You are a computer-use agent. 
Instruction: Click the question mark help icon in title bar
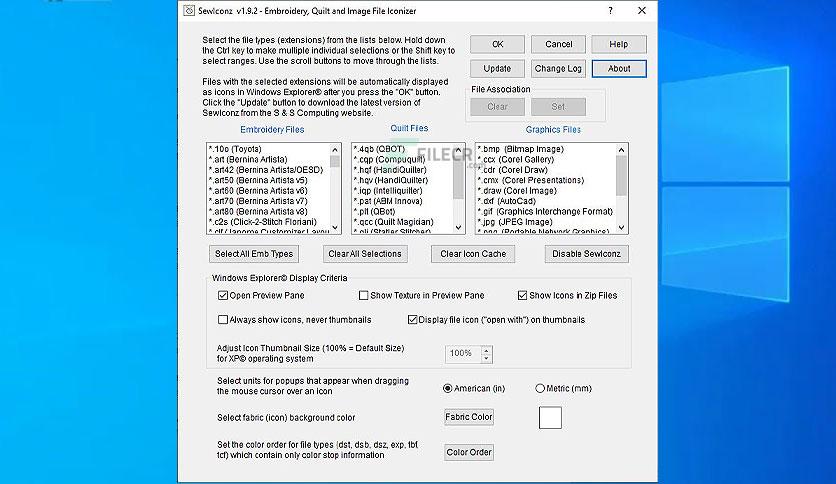(x=610, y=11)
